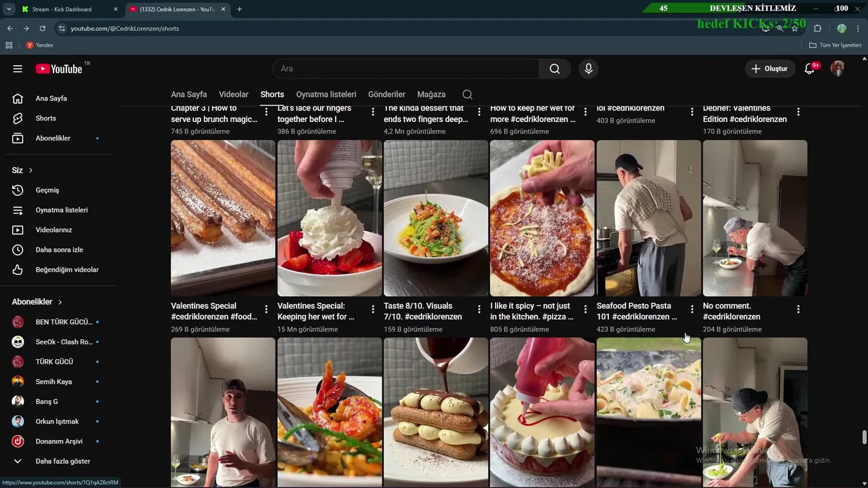Open the account avatar menu
This screenshot has width=868, height=488.
tap(838, 68)
